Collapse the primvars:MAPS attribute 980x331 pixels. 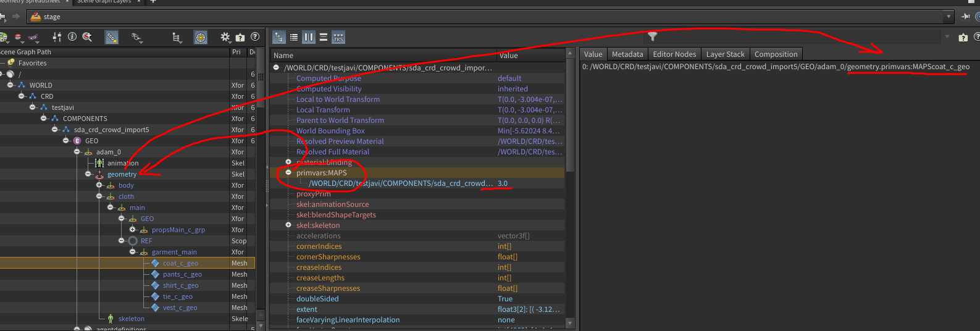(288, 172)
